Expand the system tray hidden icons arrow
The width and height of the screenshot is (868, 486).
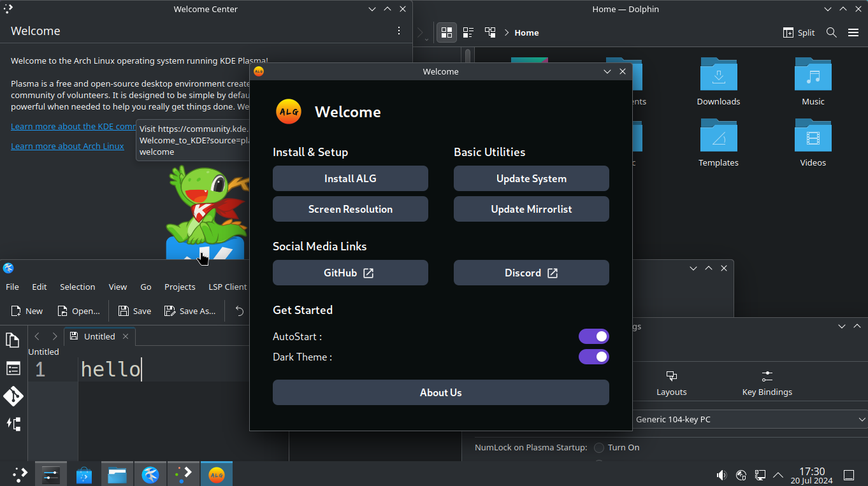tap(778, 475)
